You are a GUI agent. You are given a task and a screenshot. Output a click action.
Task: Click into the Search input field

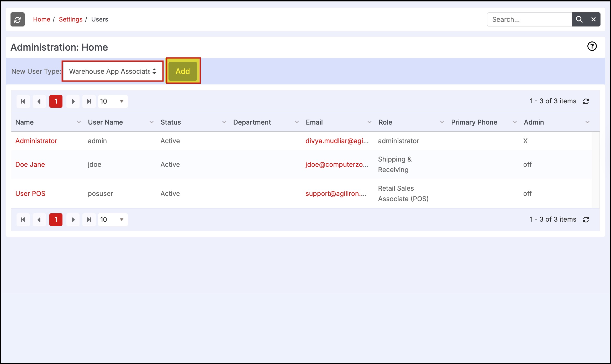coord(529,19)
